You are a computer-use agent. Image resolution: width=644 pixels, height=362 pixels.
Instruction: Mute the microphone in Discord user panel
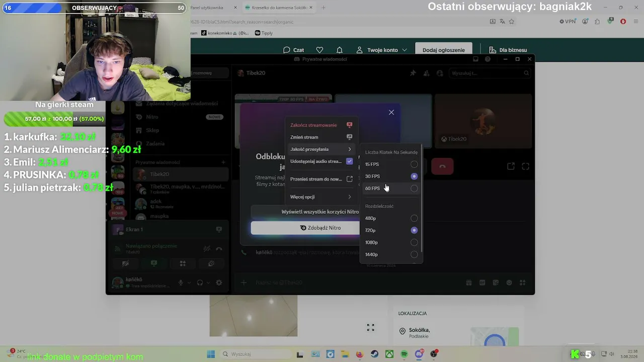coord(181,283)
